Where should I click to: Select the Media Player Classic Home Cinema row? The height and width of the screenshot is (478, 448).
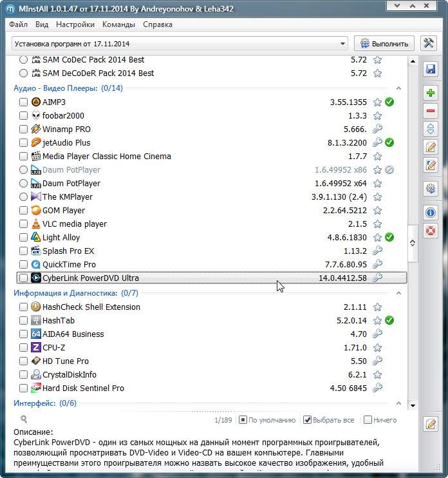(x=212, y=157)
